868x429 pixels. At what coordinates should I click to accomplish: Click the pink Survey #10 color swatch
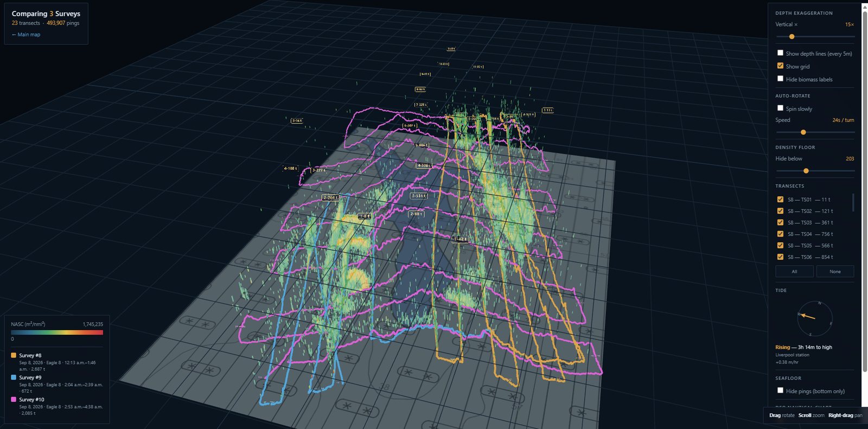coord(14,399)
